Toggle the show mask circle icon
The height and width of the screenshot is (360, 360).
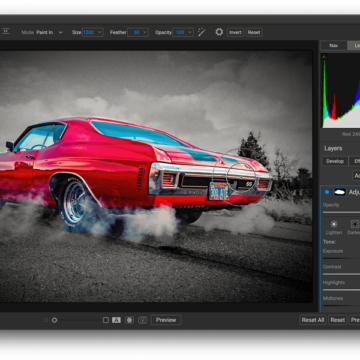pos(129,320)
